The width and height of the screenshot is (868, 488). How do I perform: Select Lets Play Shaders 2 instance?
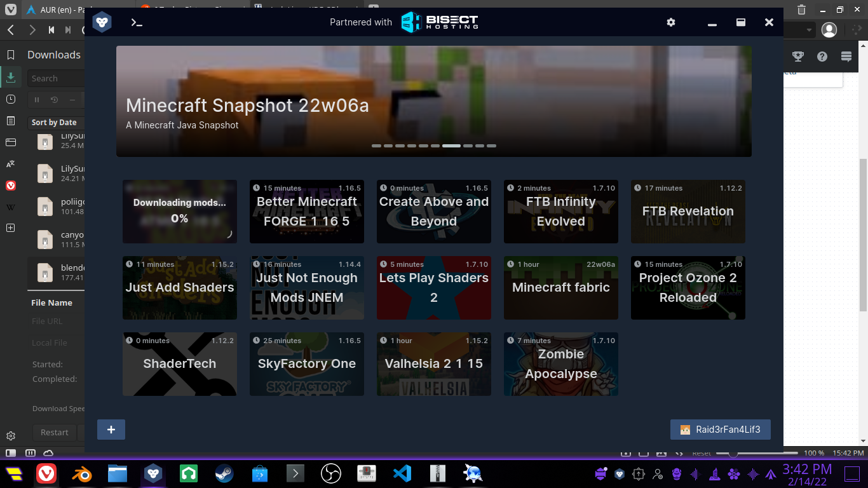[434, 288]
